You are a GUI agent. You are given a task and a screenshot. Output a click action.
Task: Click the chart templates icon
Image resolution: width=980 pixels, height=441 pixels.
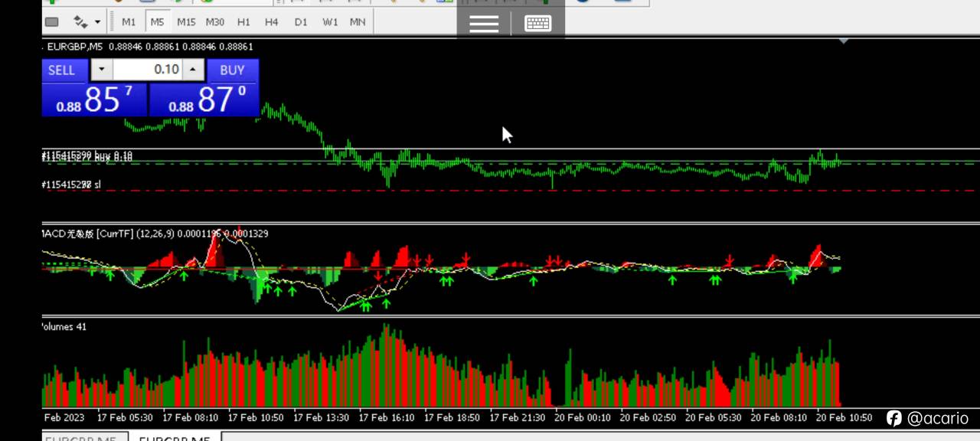[81, 21]
